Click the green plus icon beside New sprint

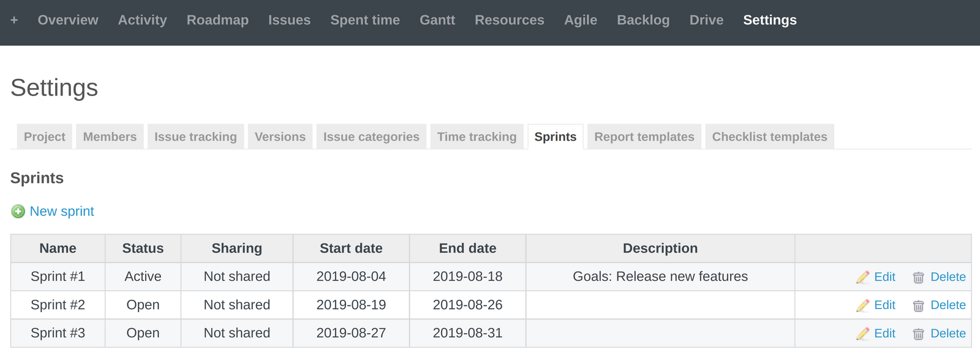(x=18, y=211)
